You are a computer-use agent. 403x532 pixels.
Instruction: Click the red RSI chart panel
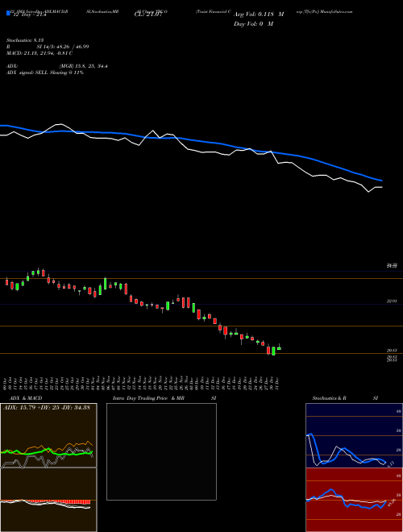(x=354, y=500)
